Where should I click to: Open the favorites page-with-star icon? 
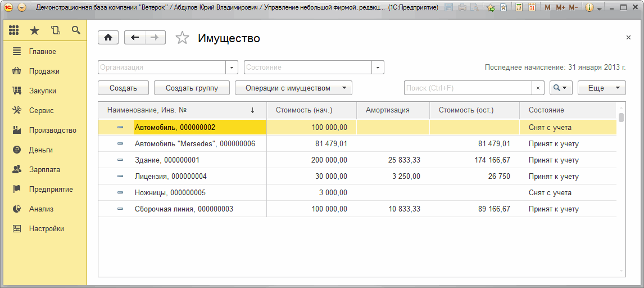[x=503, y=7]
